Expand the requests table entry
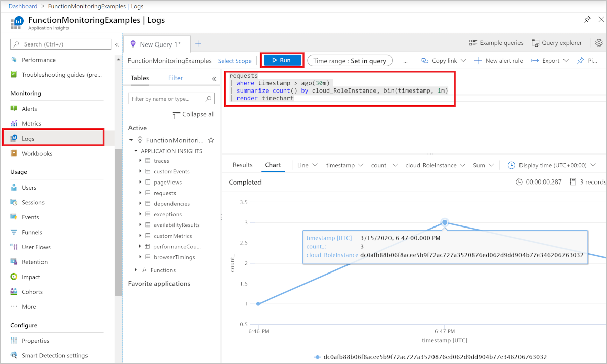Screen dimensions: 607x364 click(140, 193)
